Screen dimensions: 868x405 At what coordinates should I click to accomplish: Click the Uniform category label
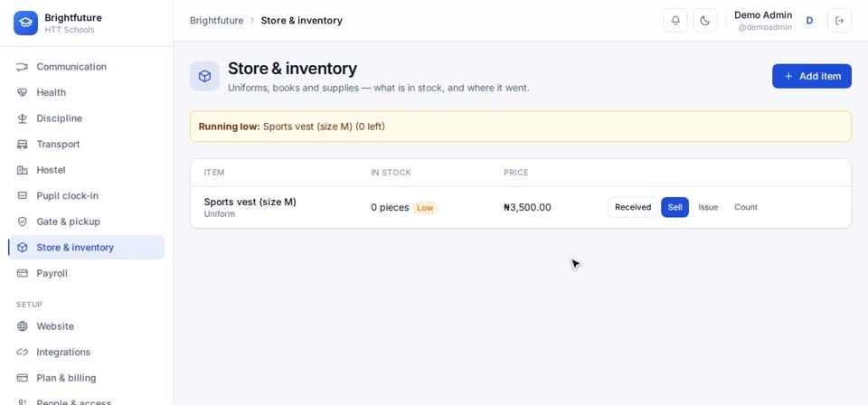point(219,214)
